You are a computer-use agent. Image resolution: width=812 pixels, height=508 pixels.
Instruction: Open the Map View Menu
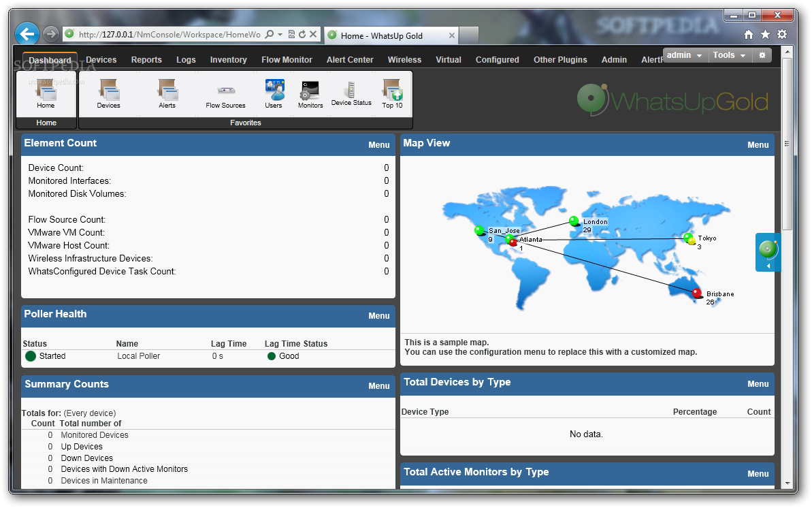pos(758,145)
